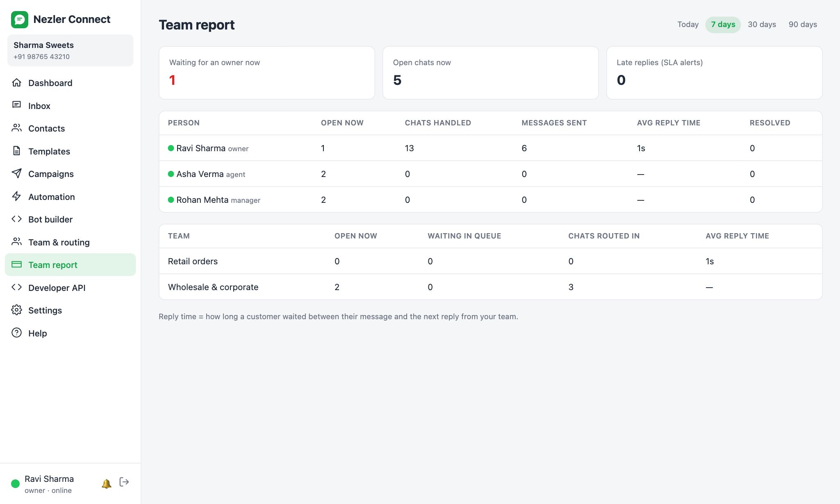The height and width of the screenshot is (504, 840).
Task: Click the Nezler Connect logo icon
Action: point(20,19)
